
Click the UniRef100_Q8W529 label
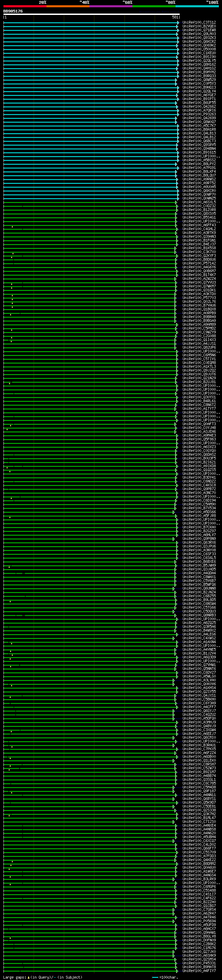pyautogui.click(x=199, y=80)
